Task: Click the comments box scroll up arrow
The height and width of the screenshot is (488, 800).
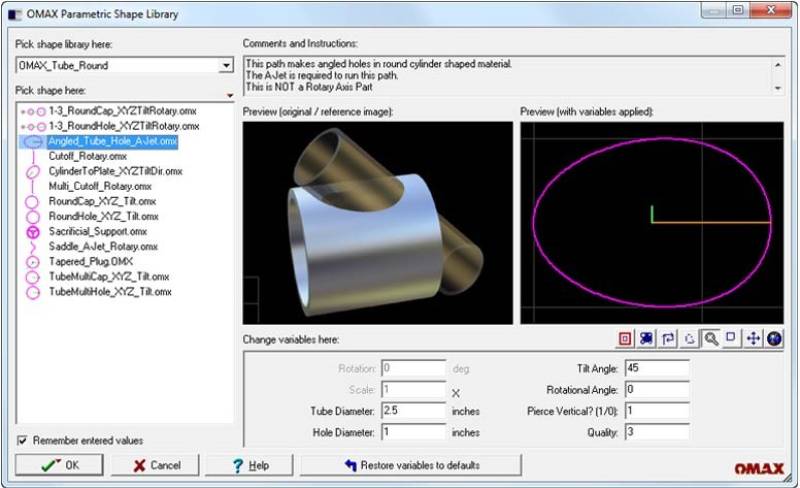Action: [778, 64]
